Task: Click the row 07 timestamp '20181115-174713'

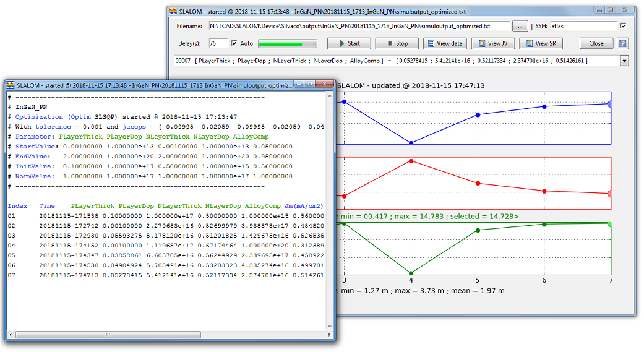Action: (69, 275)
